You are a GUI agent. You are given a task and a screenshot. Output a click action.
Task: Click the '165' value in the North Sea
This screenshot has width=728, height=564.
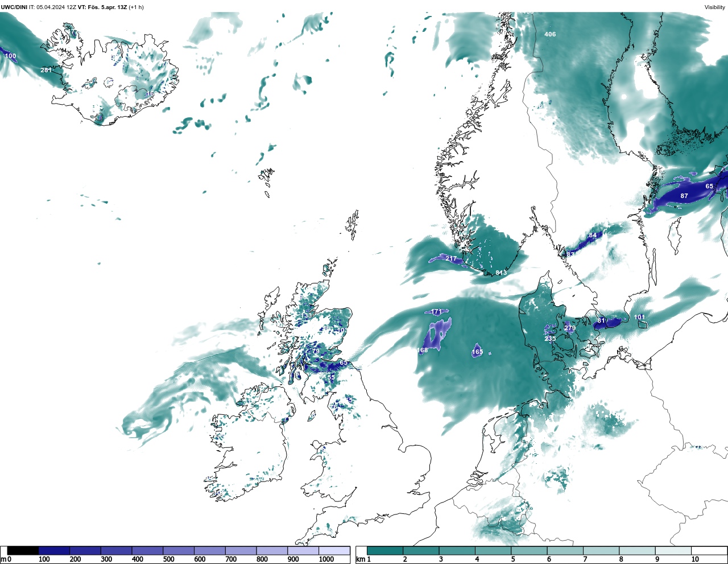(477, 352)
